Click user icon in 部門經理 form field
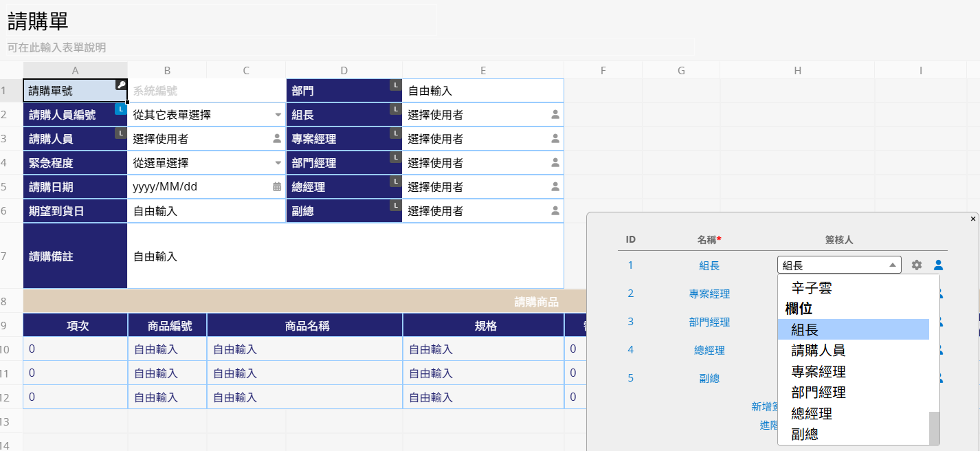The width and height of the screenshot is (980, 451). pyautogui.click(x=555, y=163)
